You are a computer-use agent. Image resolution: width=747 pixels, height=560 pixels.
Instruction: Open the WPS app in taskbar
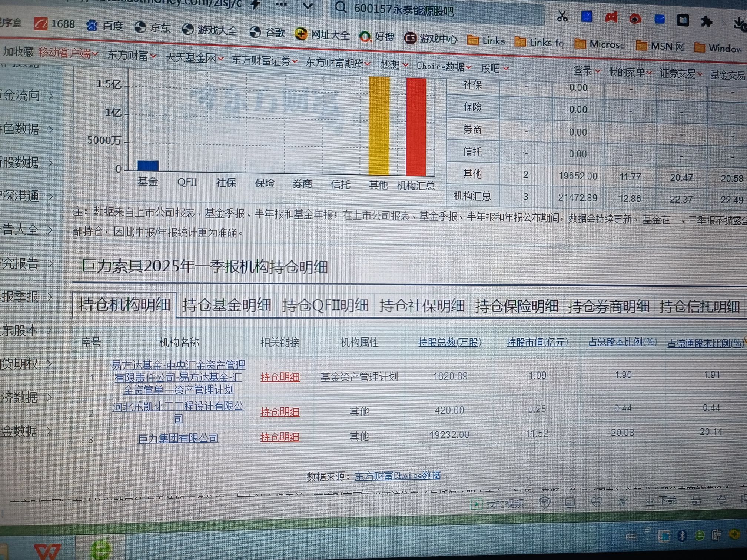coord(47,550)
